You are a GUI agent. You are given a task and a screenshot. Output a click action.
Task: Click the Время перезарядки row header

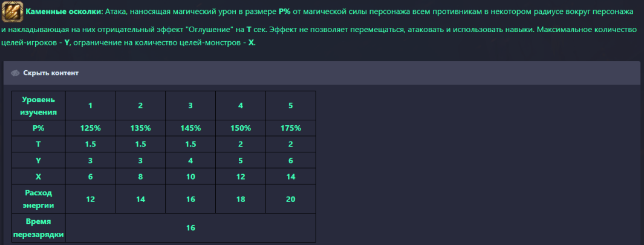point(39,228)
